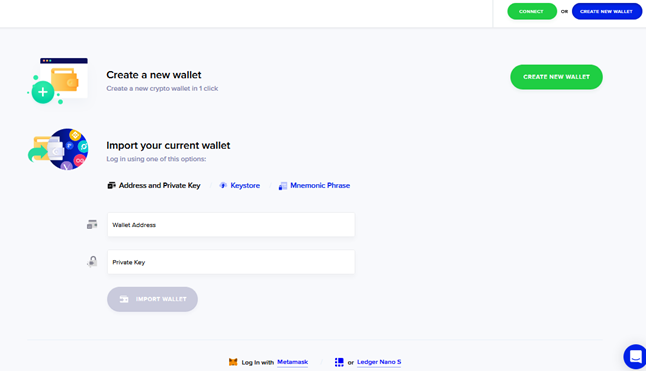The height and width of the screenshot is (371, 646).
Task: Click the Import Wallet button
Action: pos(152,299)
